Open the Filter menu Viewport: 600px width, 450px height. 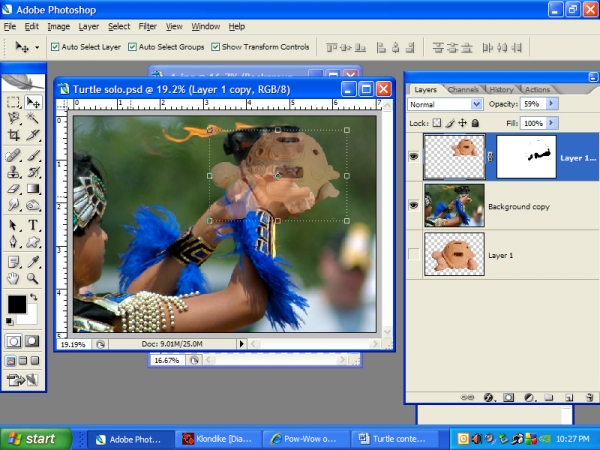tap(148, 26)
